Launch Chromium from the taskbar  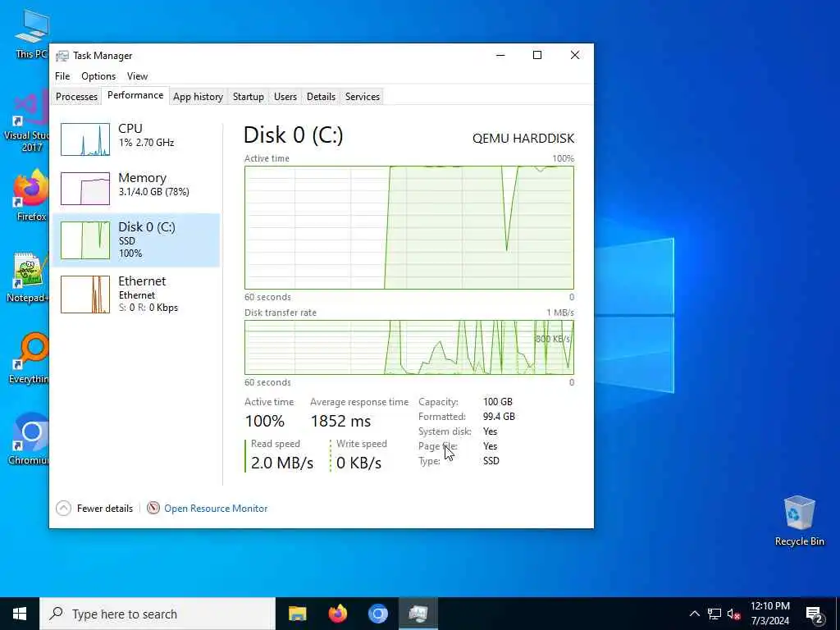377,614
